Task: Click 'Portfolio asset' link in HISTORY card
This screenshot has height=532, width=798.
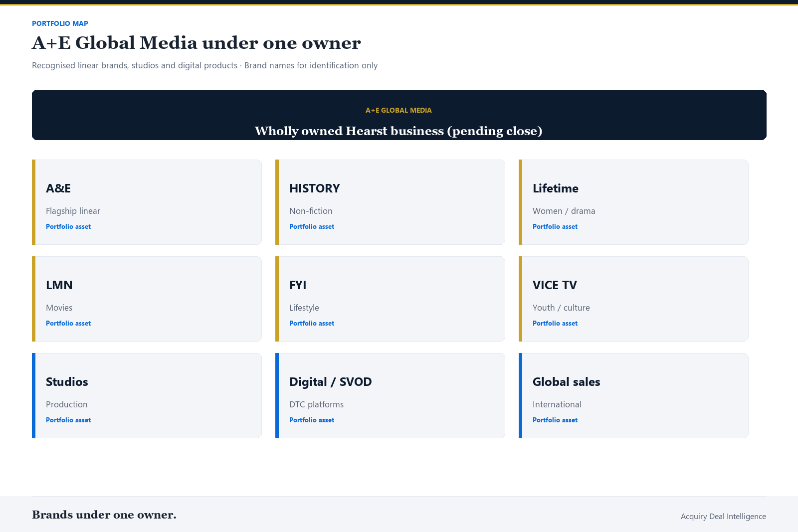Action: (x=312, y=226)
